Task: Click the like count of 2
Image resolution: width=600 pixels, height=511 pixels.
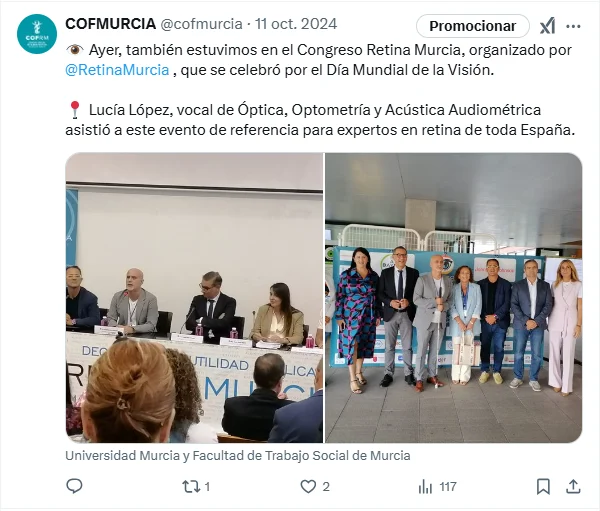Action: (326, 487)
